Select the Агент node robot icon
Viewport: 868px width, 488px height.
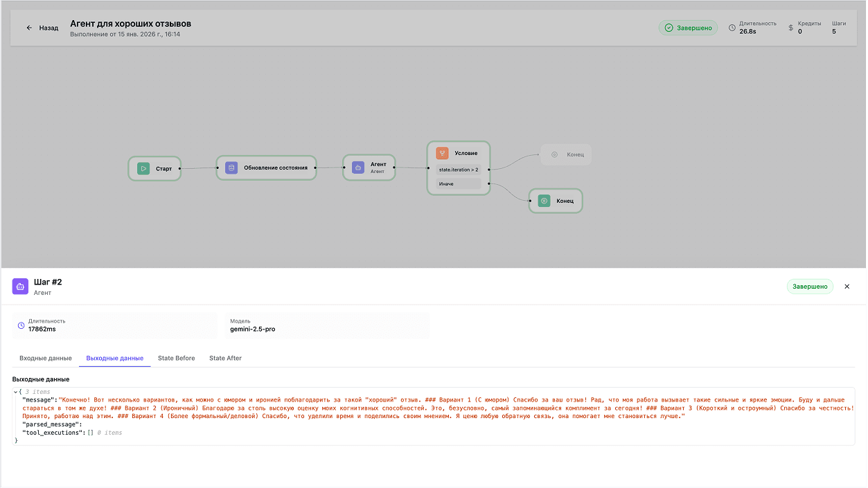357,168
